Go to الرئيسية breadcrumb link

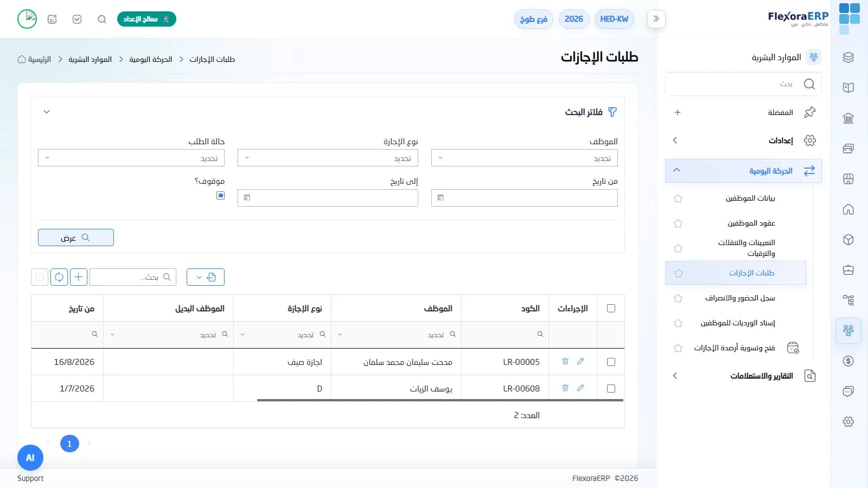tap(35, 59)
